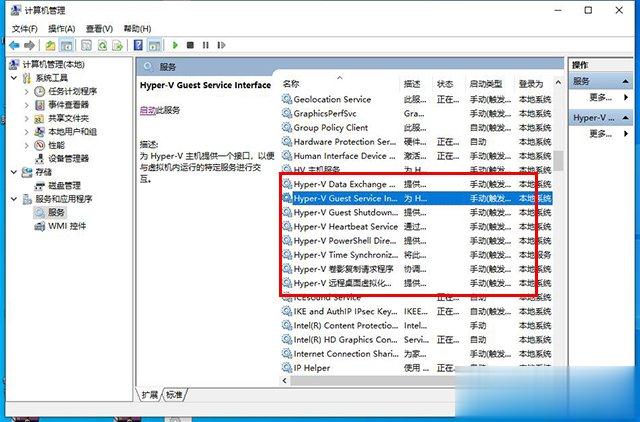This screenshot has height=422, width=640.
Task: Click the Back arrow toolbar icon
Action: [14, 45]
